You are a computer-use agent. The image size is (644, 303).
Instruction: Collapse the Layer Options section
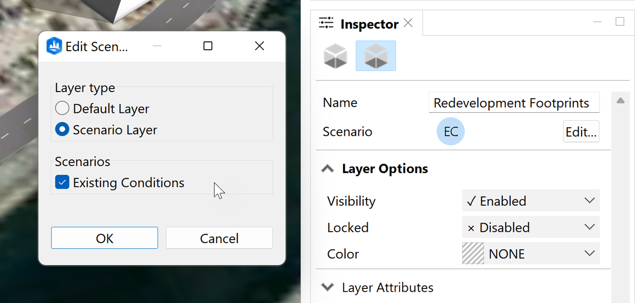coord(328,169)
